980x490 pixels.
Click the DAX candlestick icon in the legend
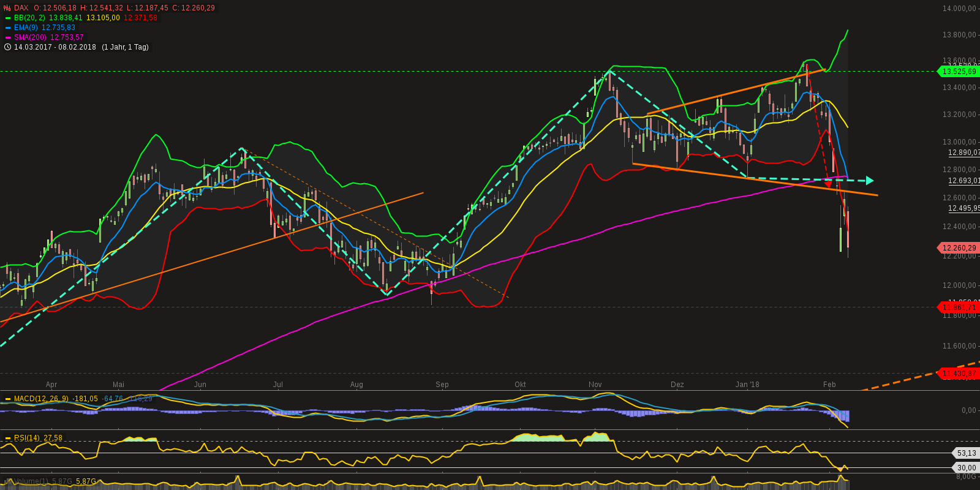click(x=7, y=8)
